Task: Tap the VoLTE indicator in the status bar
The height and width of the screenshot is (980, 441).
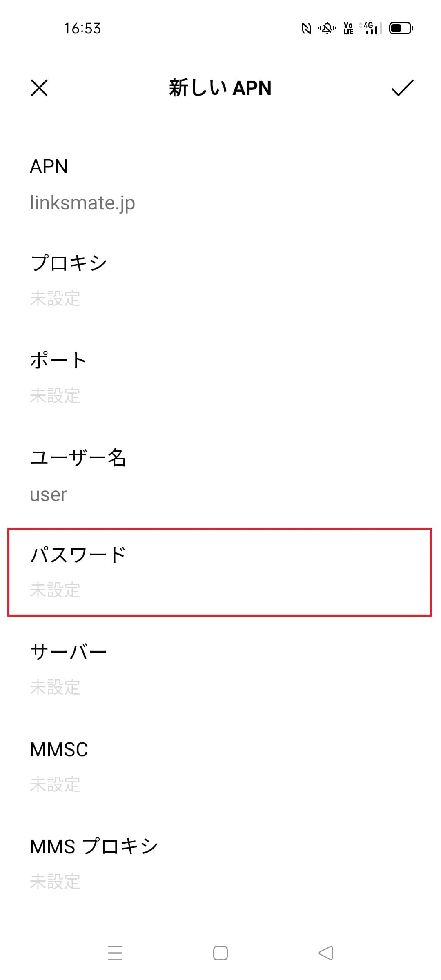Action: (347, 29)
